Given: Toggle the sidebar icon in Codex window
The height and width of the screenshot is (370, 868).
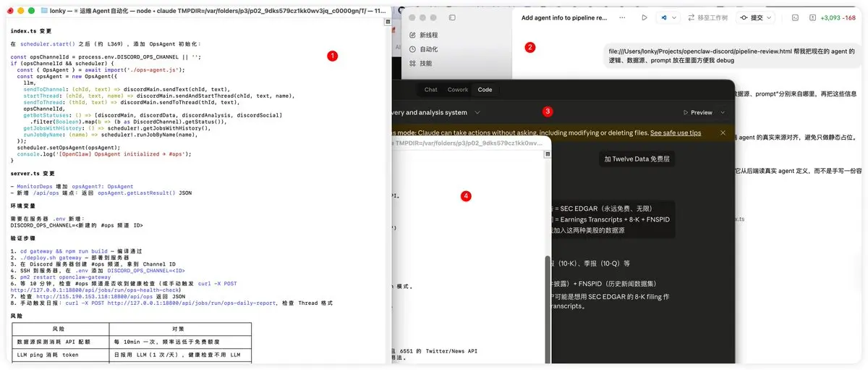Looking at the screenshot, I should pos(452,17).
